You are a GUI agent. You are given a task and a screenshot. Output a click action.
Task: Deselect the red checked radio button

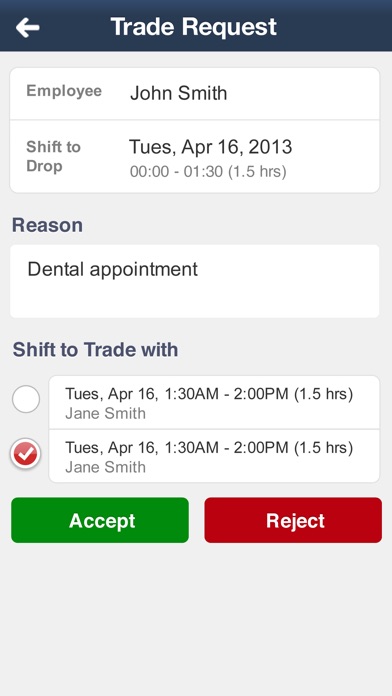26,453
